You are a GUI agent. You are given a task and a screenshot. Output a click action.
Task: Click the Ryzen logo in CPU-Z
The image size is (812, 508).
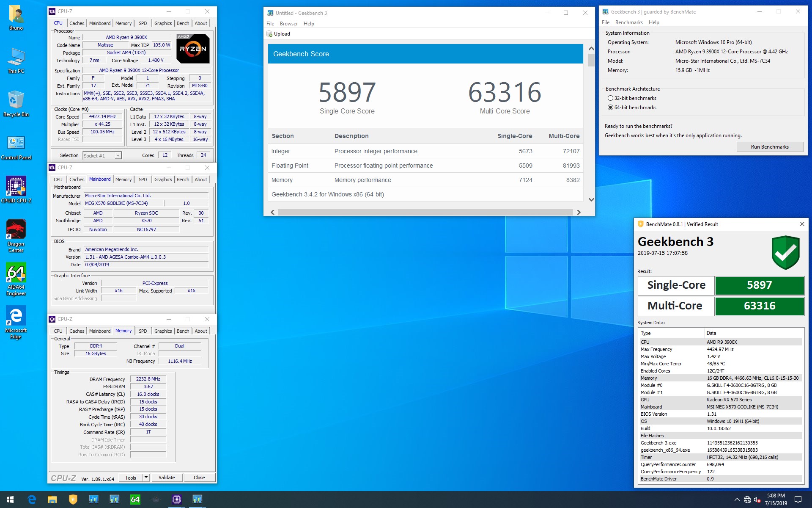point(193,49)
